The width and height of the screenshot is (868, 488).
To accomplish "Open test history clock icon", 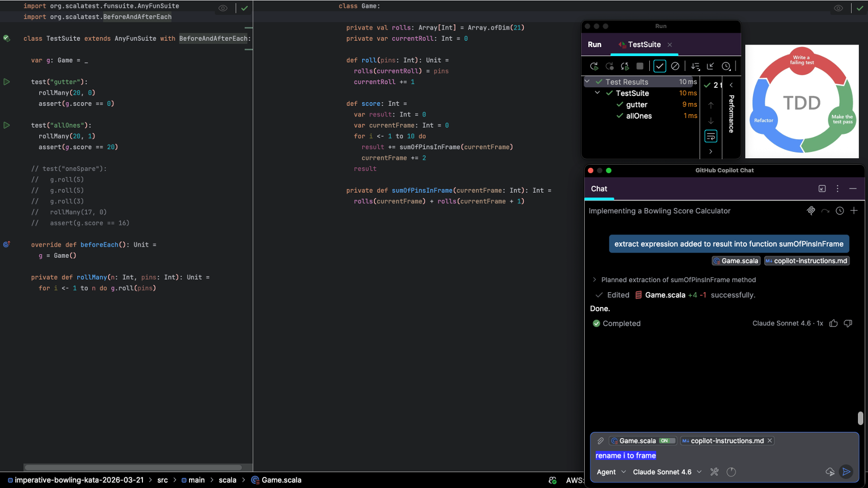I will click(726, 66).
